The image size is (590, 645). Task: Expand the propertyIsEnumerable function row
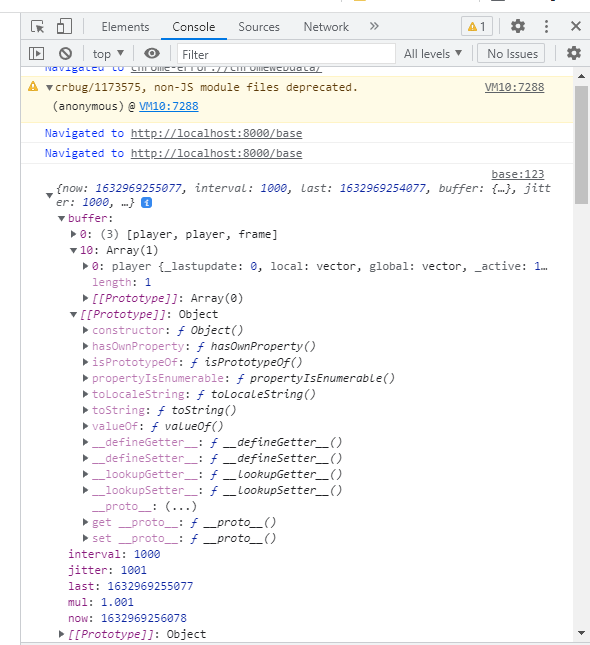85,378
